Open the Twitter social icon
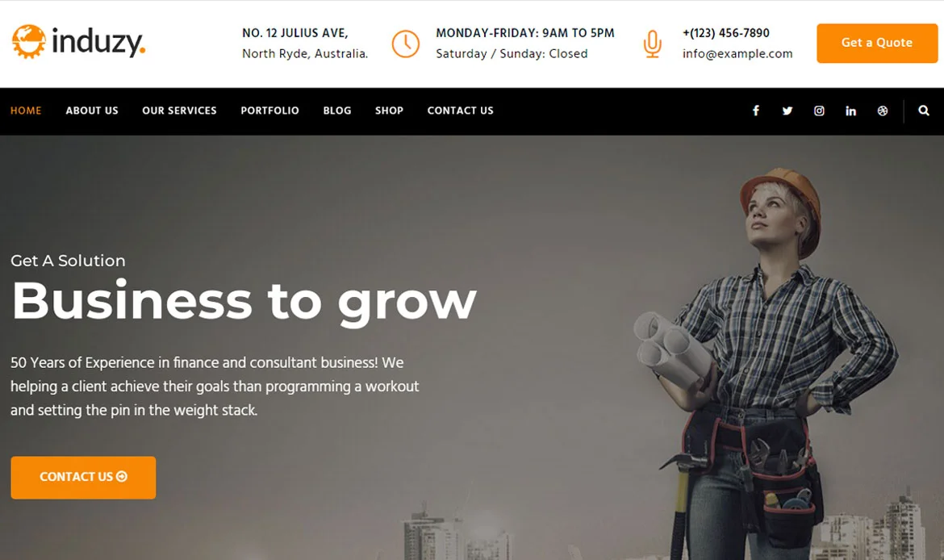 [x=787, y=111]
